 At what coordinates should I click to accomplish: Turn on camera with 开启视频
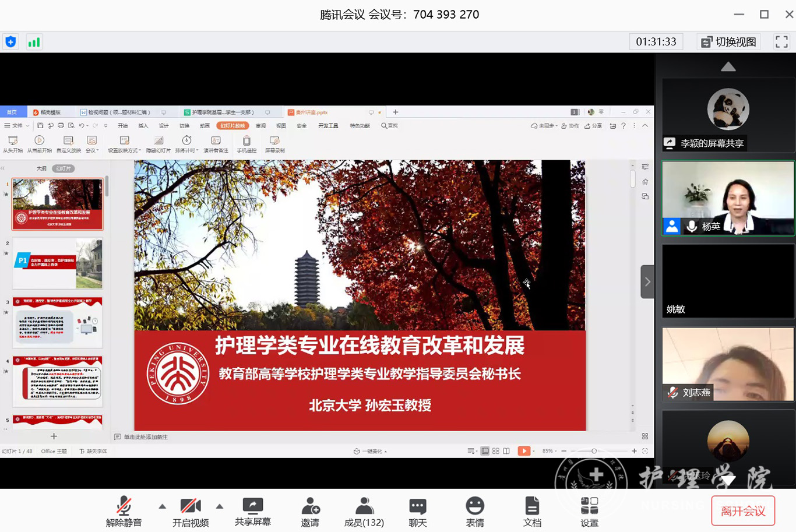190,512
